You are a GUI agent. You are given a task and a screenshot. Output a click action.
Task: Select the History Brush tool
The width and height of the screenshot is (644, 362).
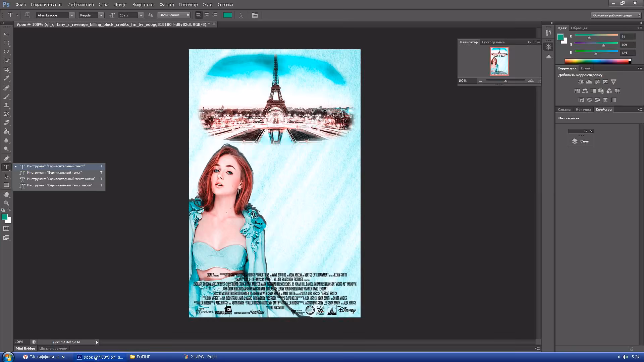point(6,114)
